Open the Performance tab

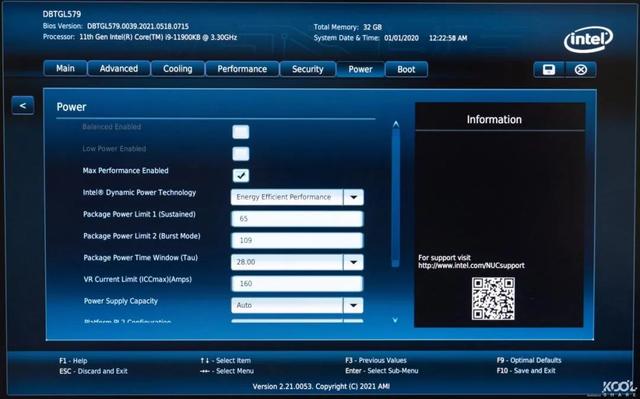tap(242, 69)
